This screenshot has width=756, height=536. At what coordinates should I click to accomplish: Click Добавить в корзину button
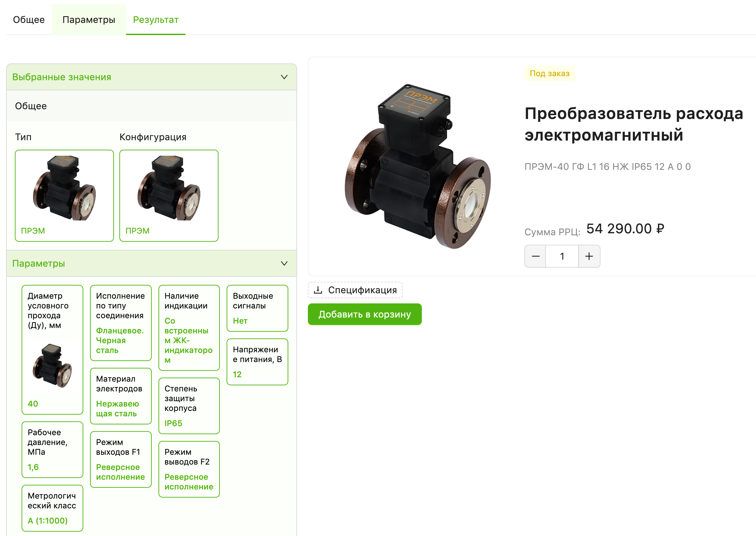click(x=365, y=314)
